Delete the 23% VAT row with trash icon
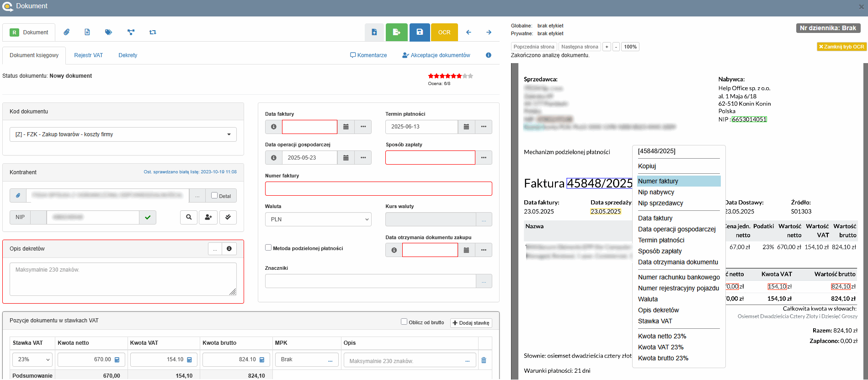868x380 pixels. tap(484, 360)
